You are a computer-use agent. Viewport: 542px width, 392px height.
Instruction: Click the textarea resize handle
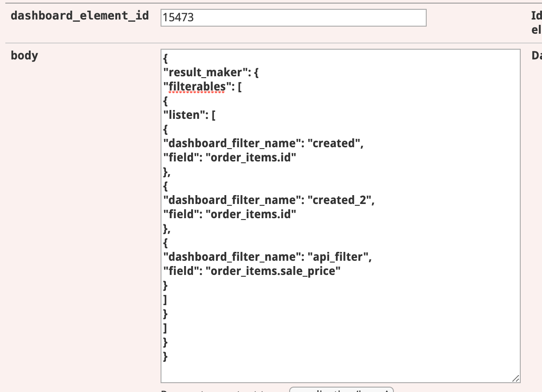516,379
